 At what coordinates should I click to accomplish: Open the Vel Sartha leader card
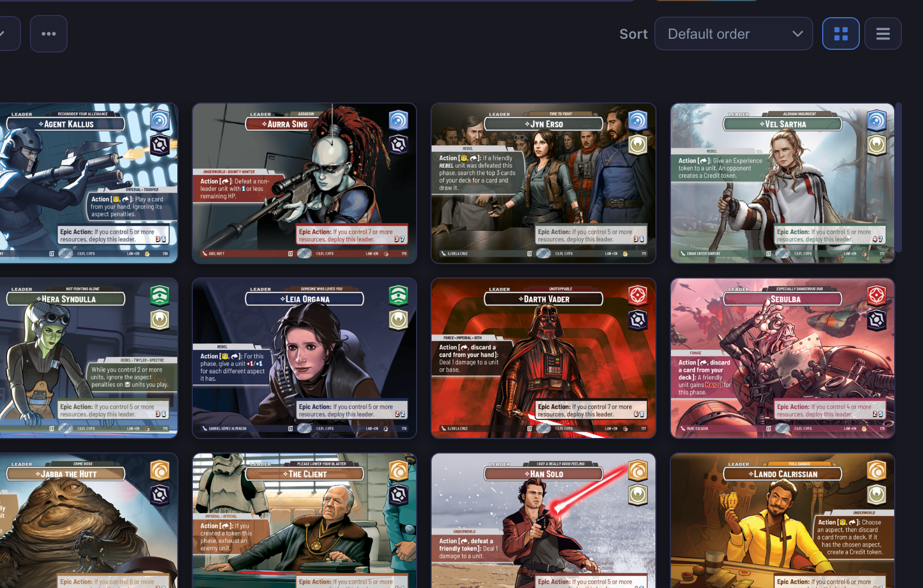click(x=782, y=183)
